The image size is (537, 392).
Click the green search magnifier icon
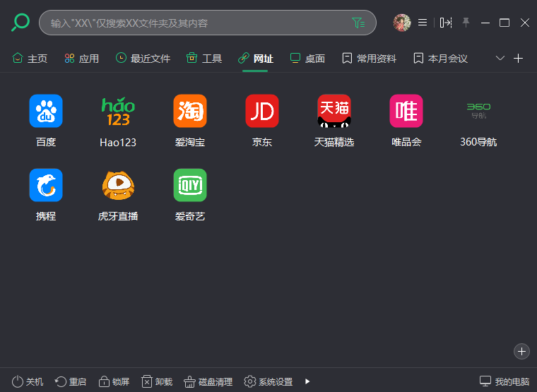(20, 23)
